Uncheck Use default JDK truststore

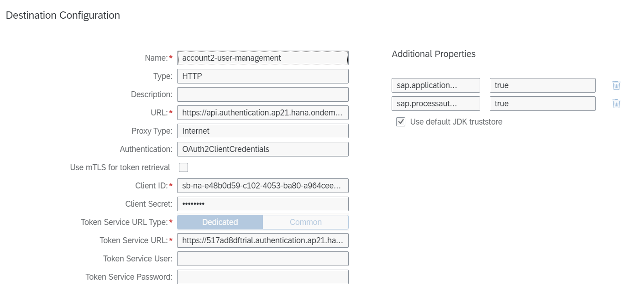pos(401,122)
